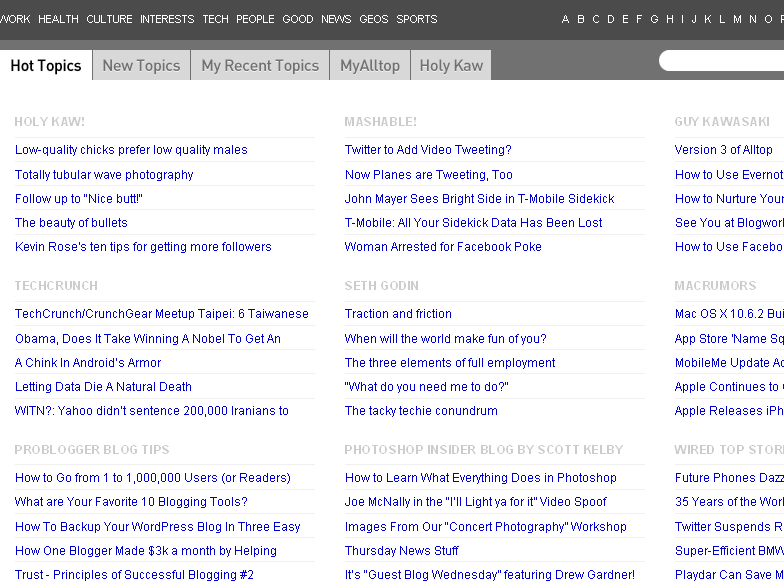Image resolution: width=784 pixels, height=584 pixels.
Task: Open 'When will the world make fun of you?'
Action: [446, 338]
